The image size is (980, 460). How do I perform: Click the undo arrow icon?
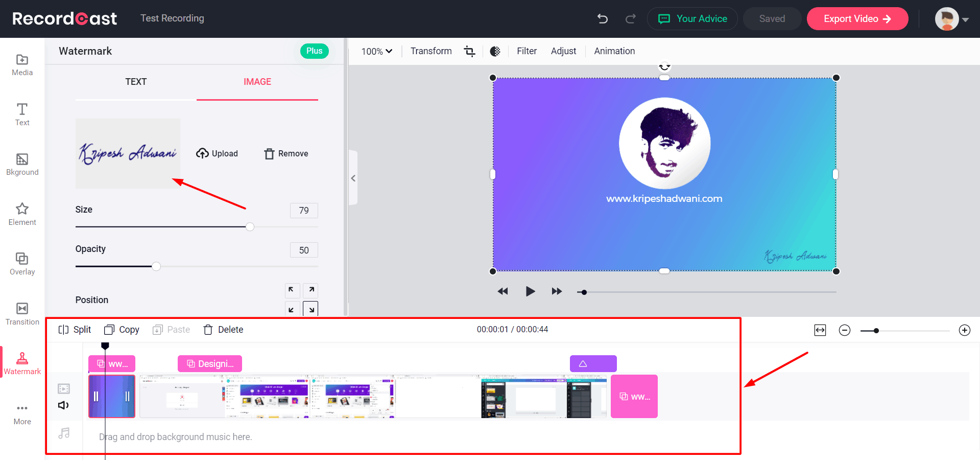603,19
